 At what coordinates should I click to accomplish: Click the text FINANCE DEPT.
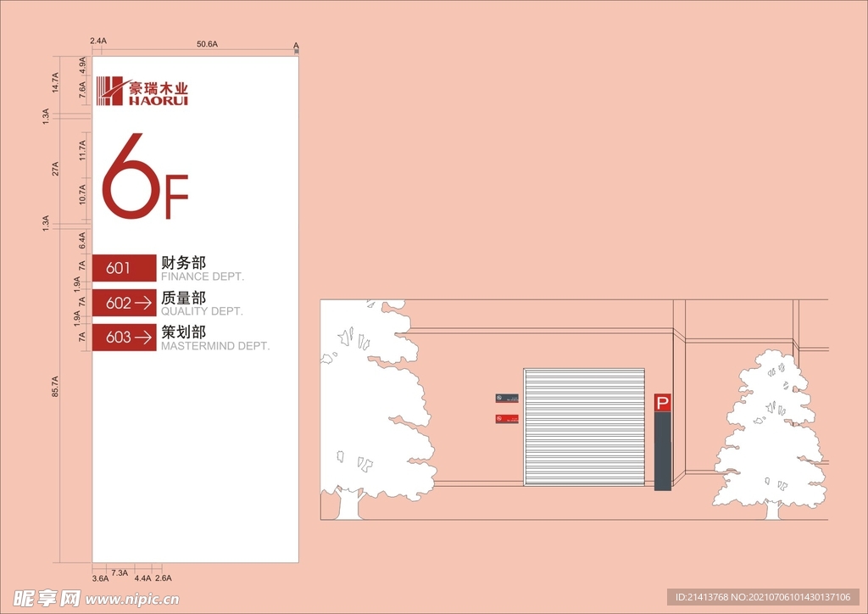click(203, 276)
